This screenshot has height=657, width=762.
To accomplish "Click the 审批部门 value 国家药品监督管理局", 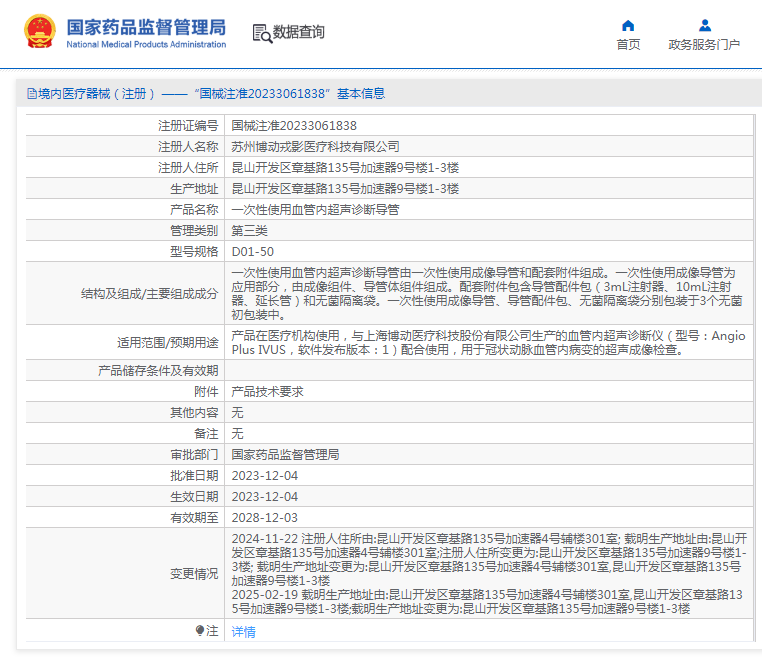I will pos(285,455).
